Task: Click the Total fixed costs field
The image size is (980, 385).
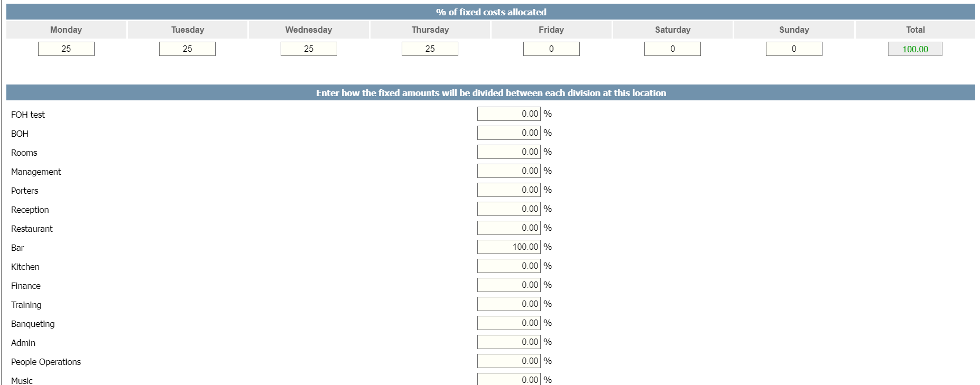Action: click(915, 49)
